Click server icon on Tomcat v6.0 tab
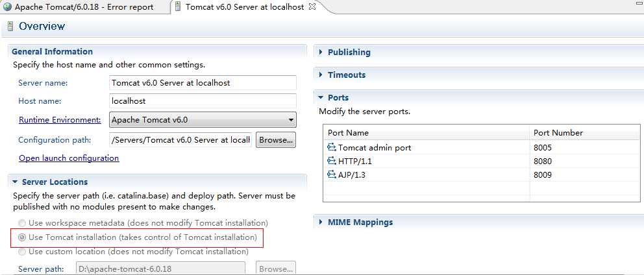Screen dimensions: 644x275 178,7
